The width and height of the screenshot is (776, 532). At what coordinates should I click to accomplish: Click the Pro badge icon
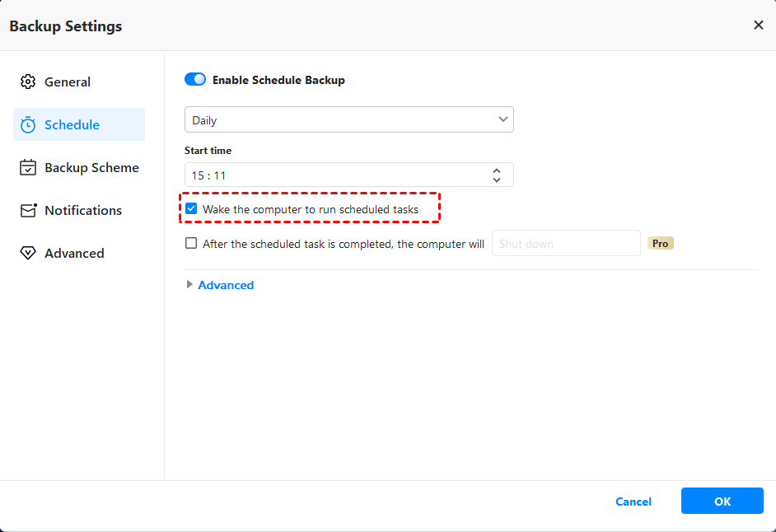661,244
